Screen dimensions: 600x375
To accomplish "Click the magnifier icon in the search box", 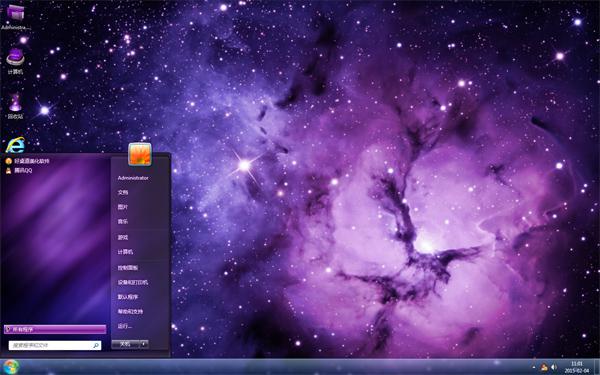I will coord(96,345).
